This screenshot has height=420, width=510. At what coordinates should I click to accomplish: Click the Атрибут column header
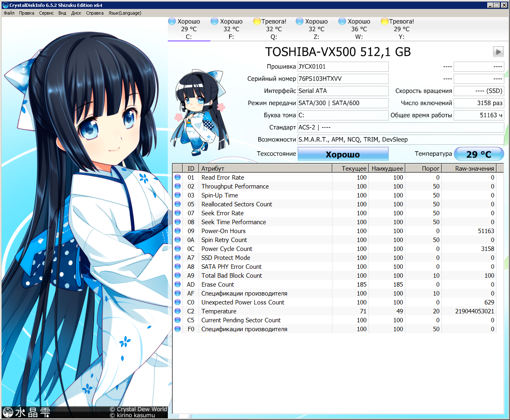click(x=266, y=168)
